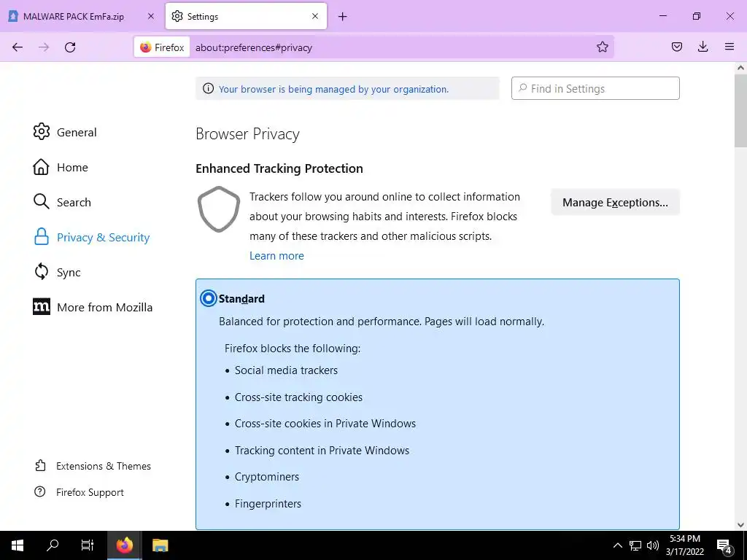
Task: Click the Search magnifier icon in sidebar
Action: (x=41, y=201)
